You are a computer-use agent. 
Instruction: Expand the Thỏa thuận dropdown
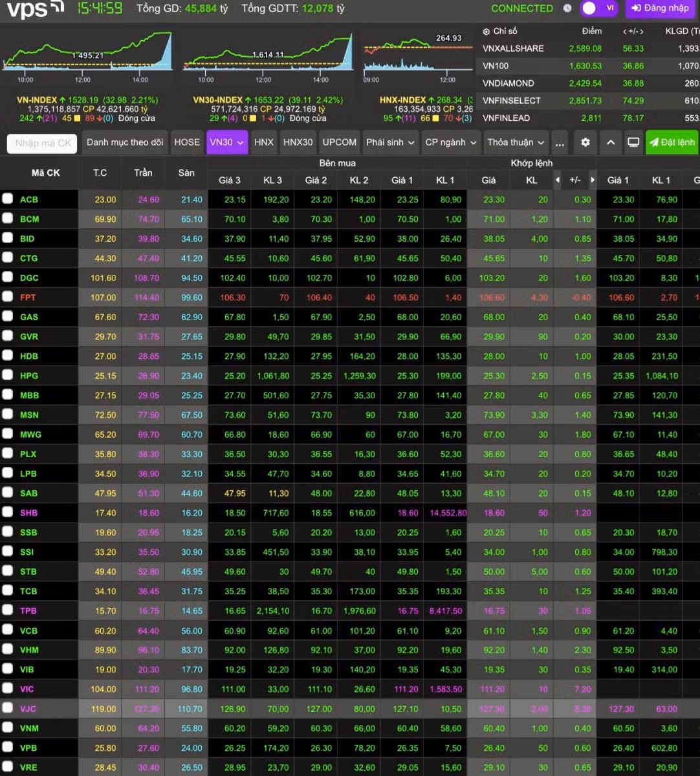516,142
